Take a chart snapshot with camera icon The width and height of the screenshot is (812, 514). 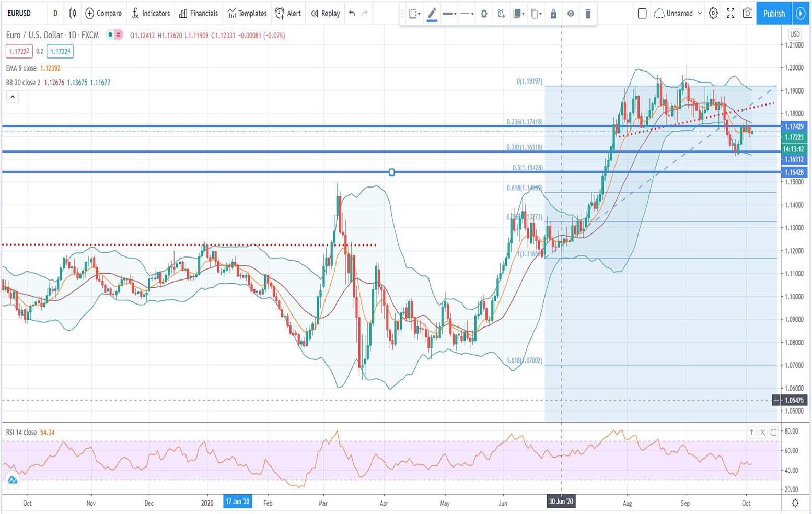748,13
